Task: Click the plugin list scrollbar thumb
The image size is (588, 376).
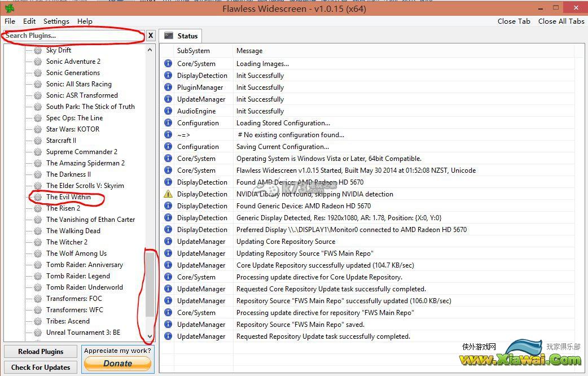Action: [150, 285]
